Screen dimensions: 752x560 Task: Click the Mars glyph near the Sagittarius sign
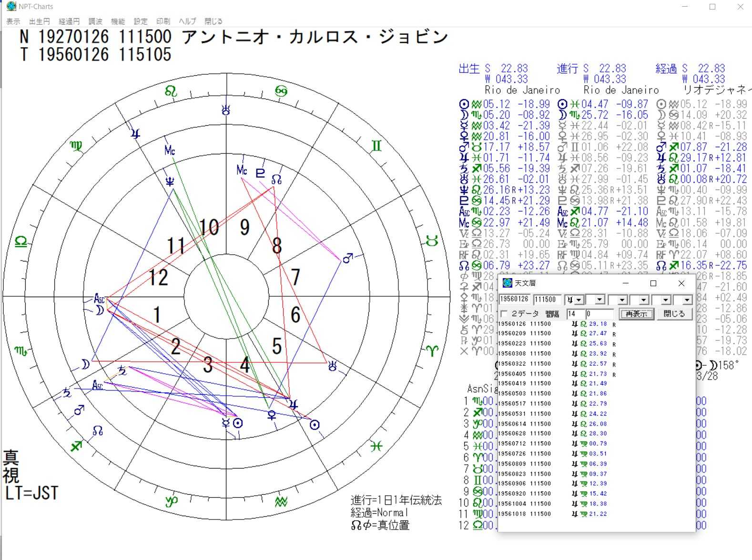[79, 410]
